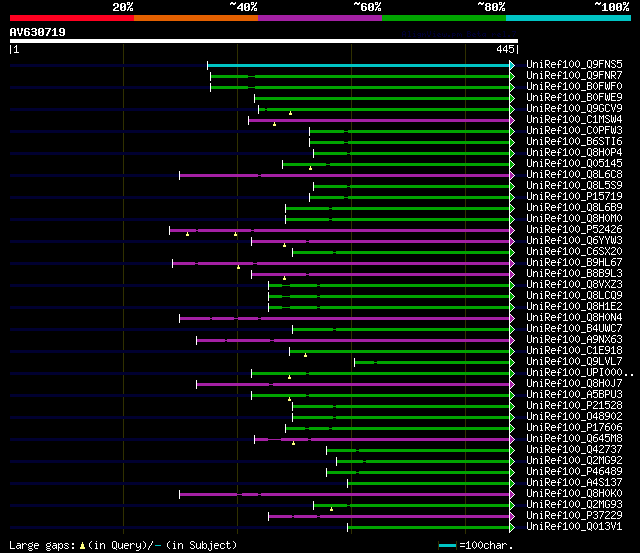Click the yellow gap marker under the Q9GCV9 alignment
This screenshot has height=553, width=640.
coord(290,113)
